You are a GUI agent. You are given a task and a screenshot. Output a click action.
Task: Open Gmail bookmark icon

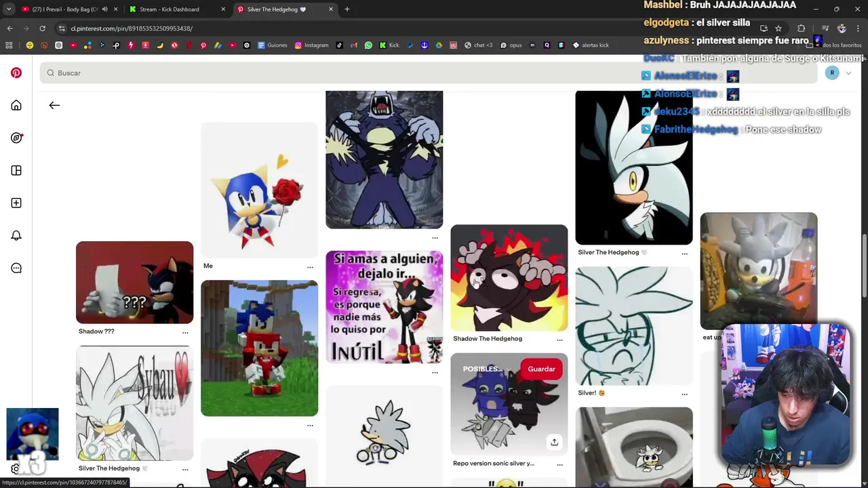(354, 45)
